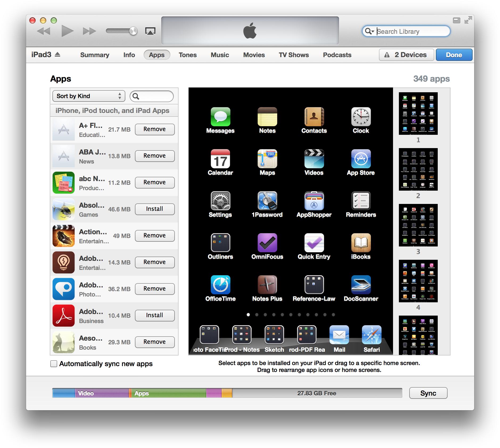Eject iPad3 using the eject icon
The width and height of the screenshot is (500, 448).
coord(57,55)
